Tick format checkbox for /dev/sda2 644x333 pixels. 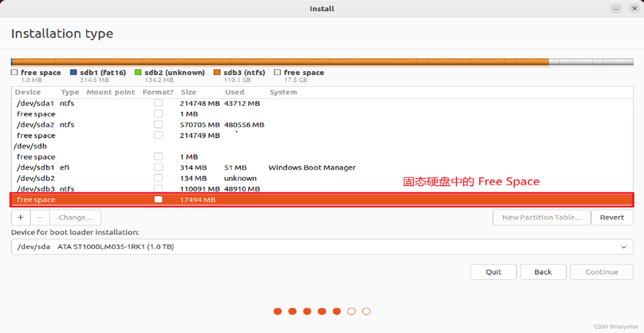(158, 124)
